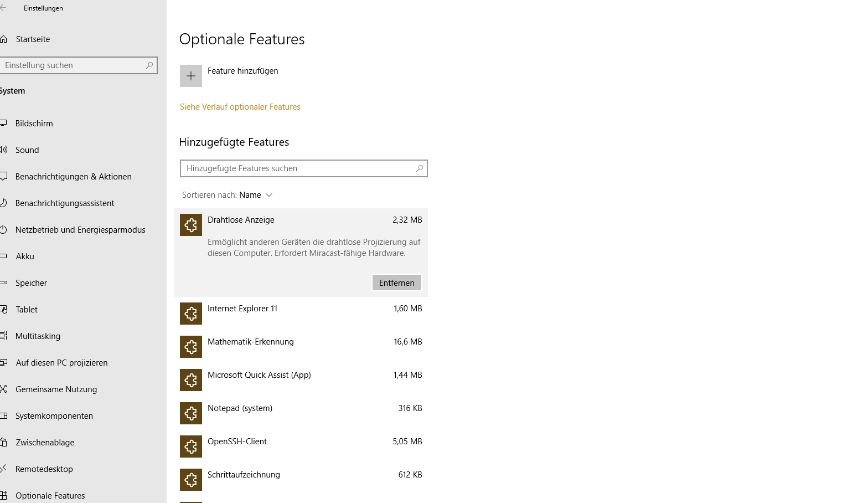Open the Bildschirm settings icon

(x=3, y=123)
